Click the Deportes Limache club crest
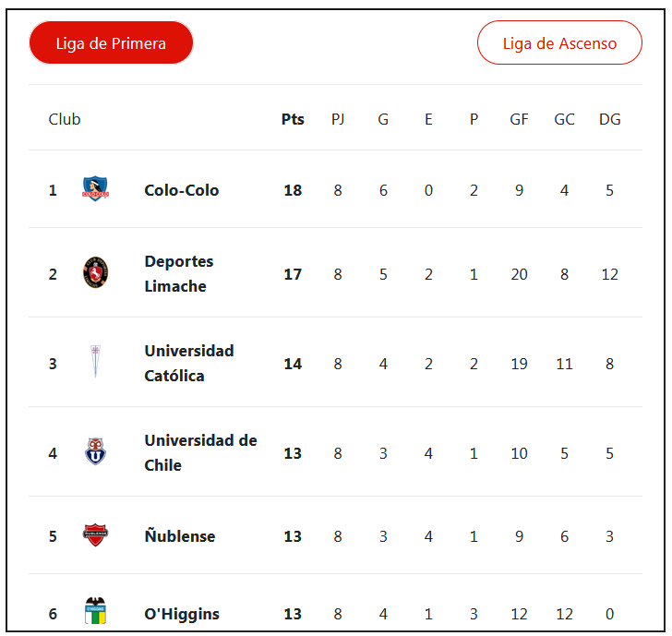Screen dimensions: 672x636 [x=95, y=273]
